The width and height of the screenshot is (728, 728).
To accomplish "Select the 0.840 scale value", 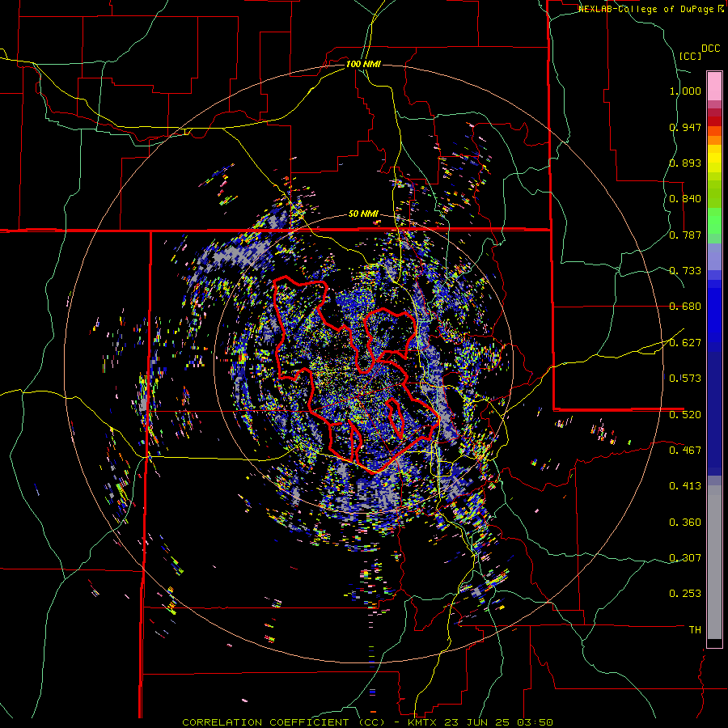I will click(x=685, y=199).
